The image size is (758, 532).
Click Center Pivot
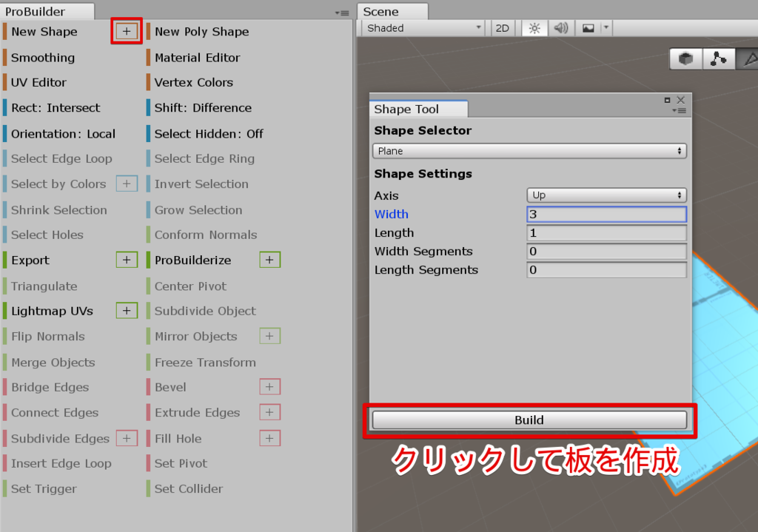(190, 286)
